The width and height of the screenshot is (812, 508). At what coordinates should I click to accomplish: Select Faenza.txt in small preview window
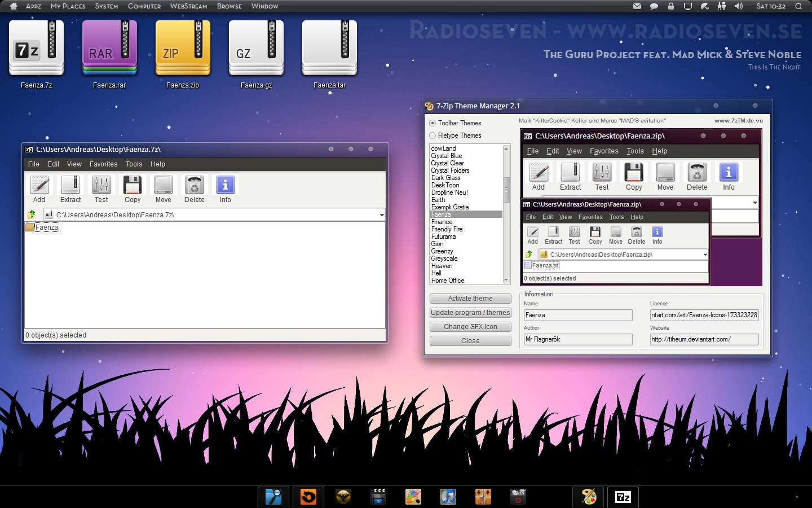pyautogui.click(x=542, y=265)
